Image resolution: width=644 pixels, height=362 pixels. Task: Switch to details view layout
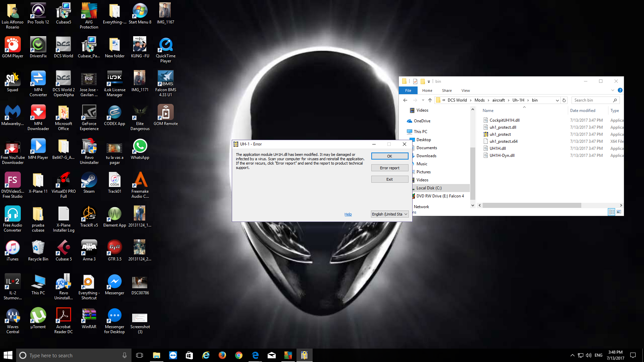(611, 212)
